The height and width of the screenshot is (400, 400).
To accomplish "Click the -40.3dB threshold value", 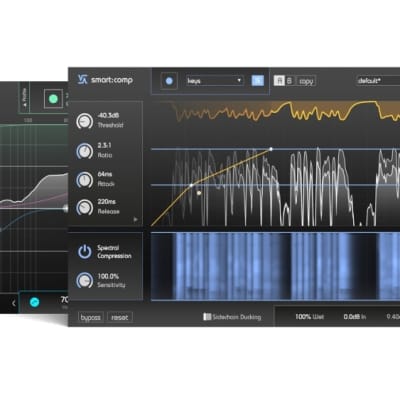I will [108, 116].
